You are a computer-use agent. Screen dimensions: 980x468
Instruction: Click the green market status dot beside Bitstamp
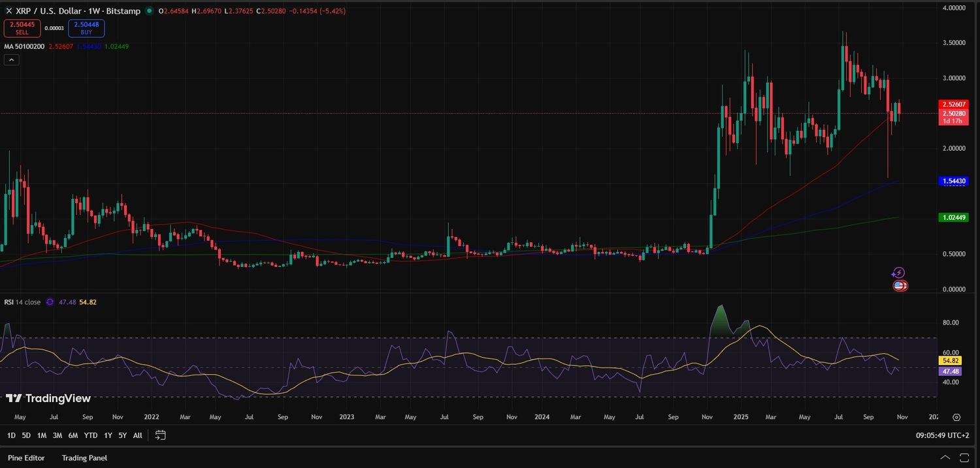(x=150, y=11)
